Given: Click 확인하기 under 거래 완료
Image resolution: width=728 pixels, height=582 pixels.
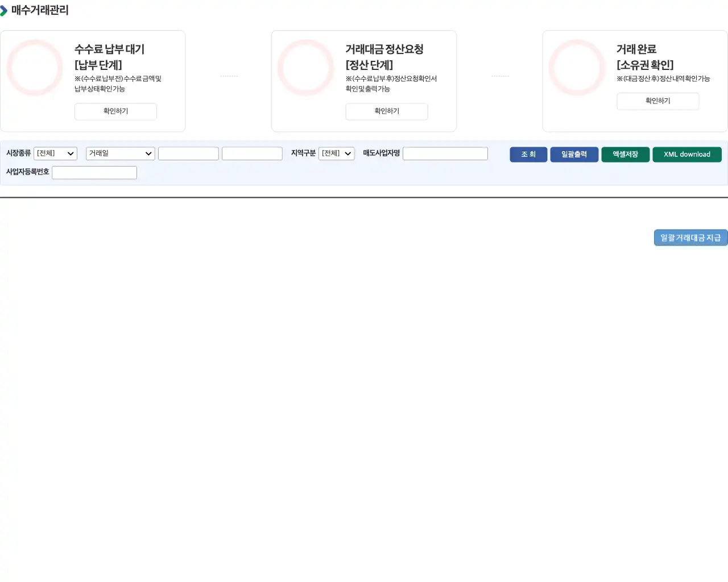Looking at the screenshot, I should (x=658, y=101).
